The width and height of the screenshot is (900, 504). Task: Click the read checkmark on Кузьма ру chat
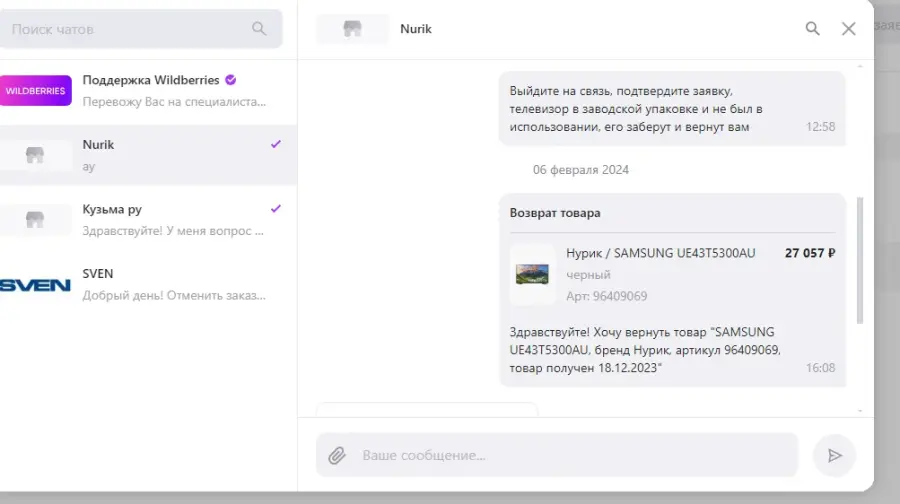coord(276,208)
